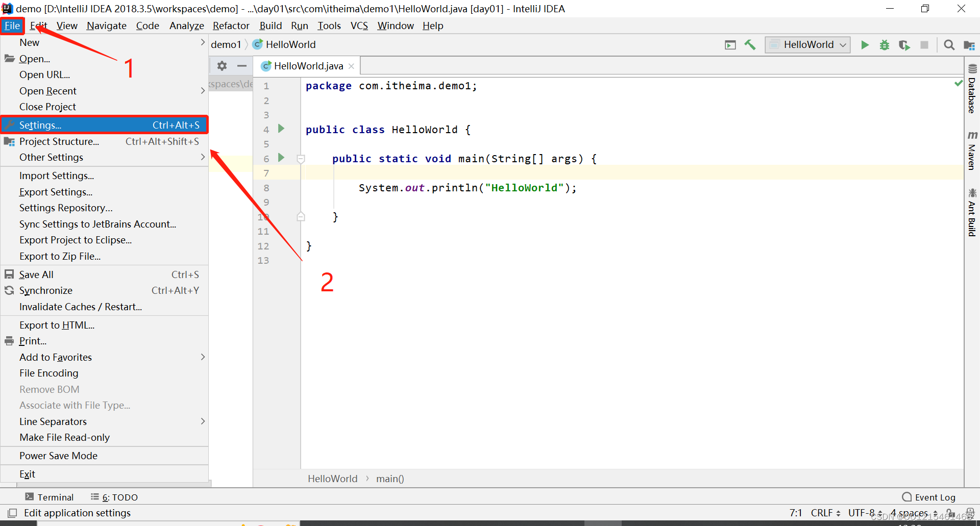Image resolution: width=980 pixels, height=526 pixels.
Task: Open HelloWorld run configuration dropdown
Action: [x=807, y=45]
